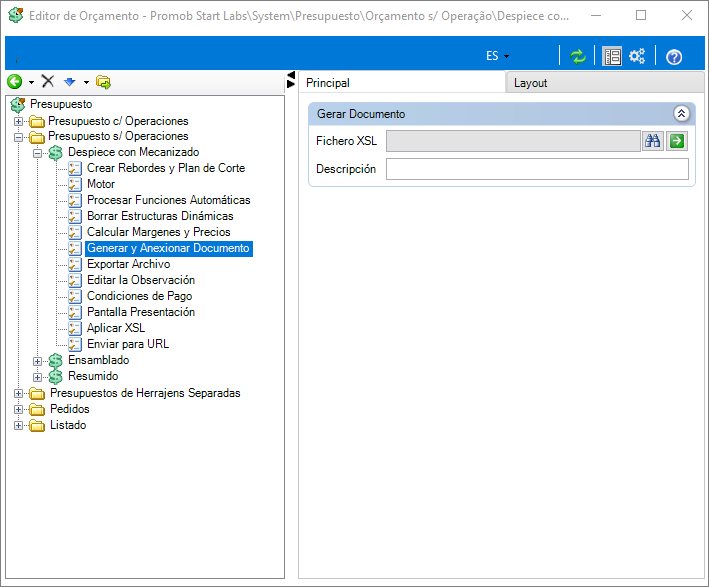Click the Enviar para URL operation icon

[x=75, y=345]
